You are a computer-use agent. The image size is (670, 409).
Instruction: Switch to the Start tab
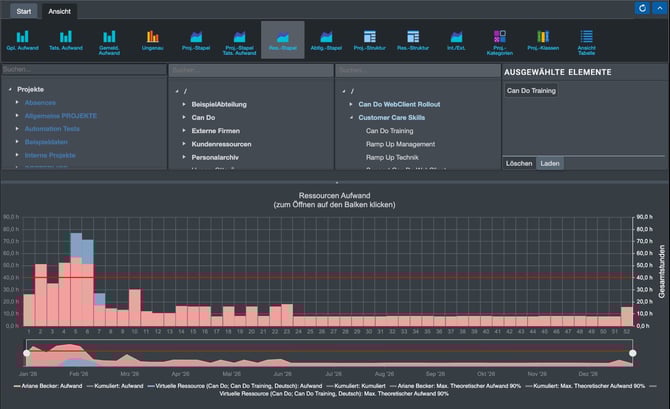(x=23, y=10)
